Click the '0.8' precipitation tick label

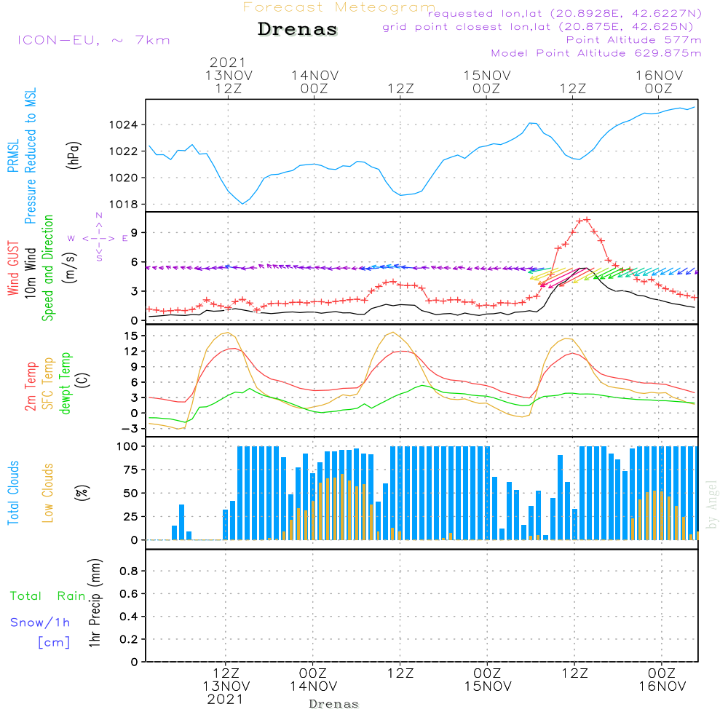(129, 571)
